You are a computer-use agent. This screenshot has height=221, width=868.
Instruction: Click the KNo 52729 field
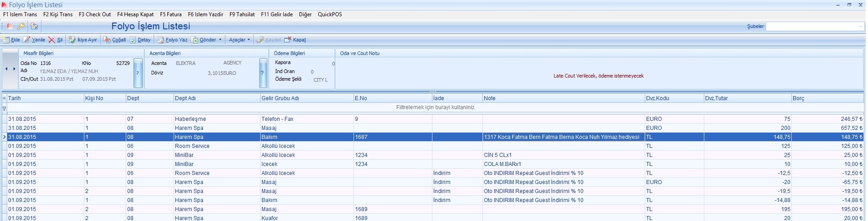pyautogui.click(x=123, y=64)
